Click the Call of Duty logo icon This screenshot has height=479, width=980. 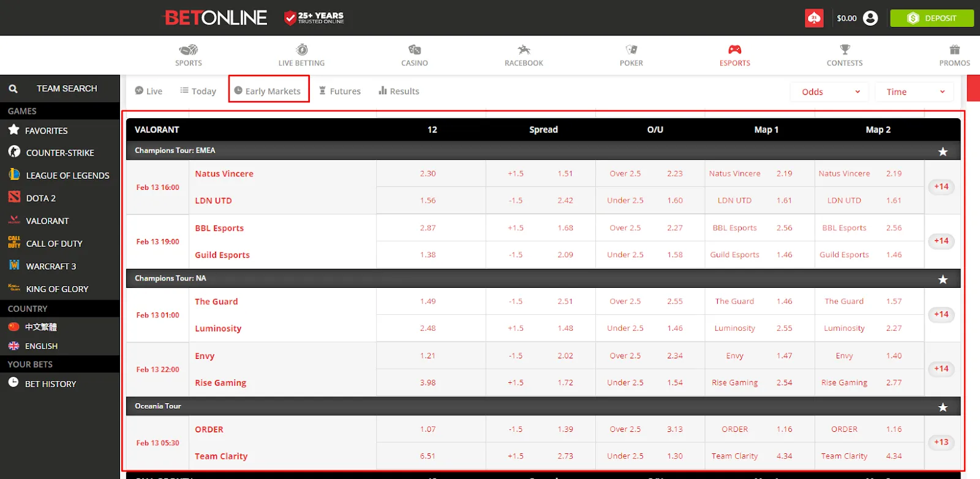[14, 242]
